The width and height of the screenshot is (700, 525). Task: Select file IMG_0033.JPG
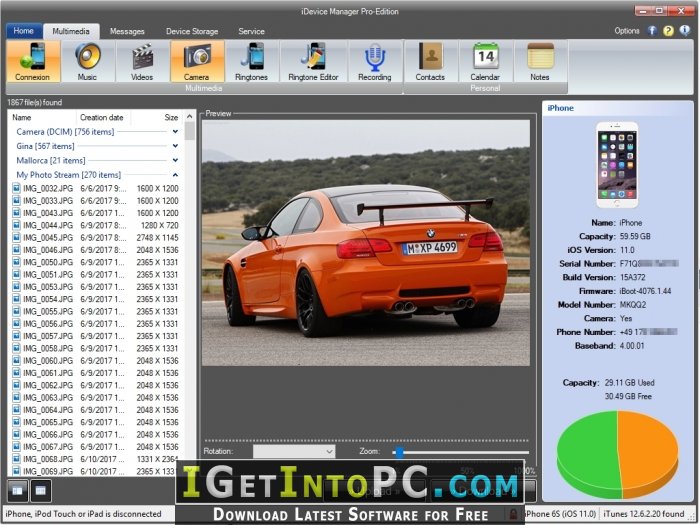(x=96, y=201)
